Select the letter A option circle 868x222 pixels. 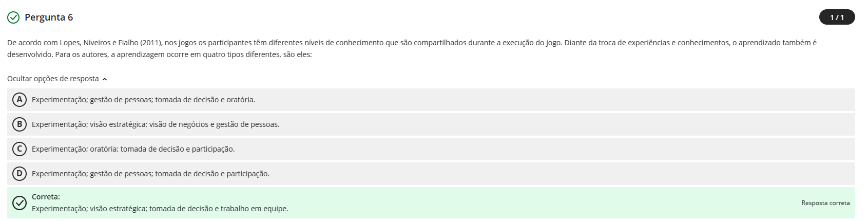(x=20, y=100)
